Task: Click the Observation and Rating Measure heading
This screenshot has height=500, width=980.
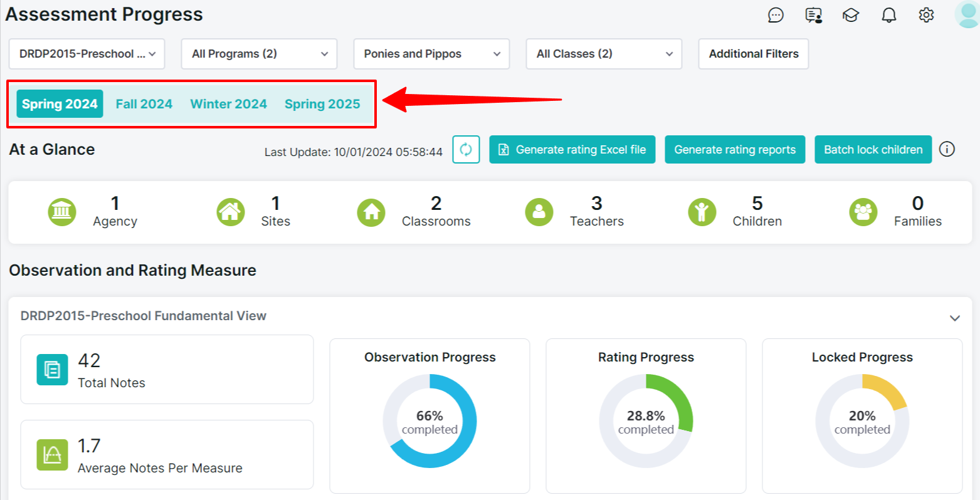Action: click(x=133, y=270)
